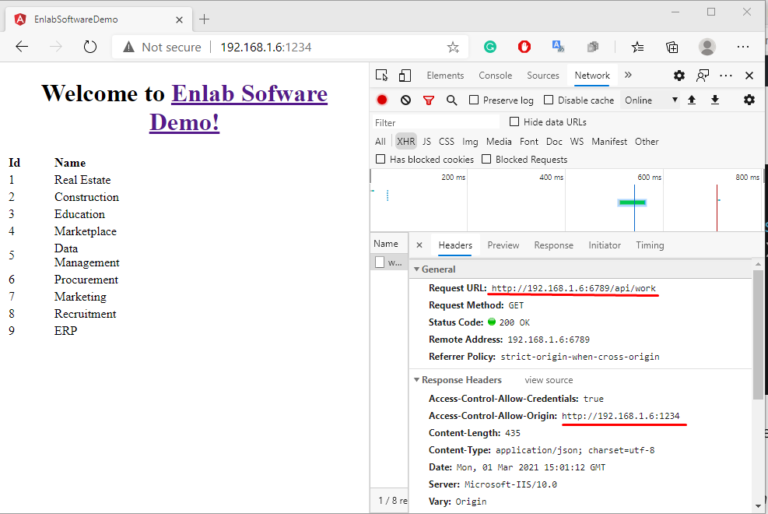This screenshot has height=514, width=768.
Task: Open the Timing tab
Action: [x=649, y=245]
